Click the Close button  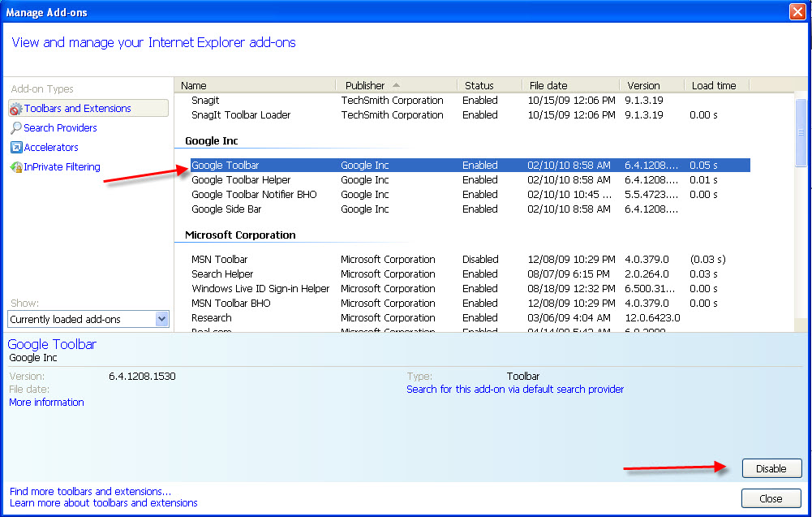click(771, 498)
